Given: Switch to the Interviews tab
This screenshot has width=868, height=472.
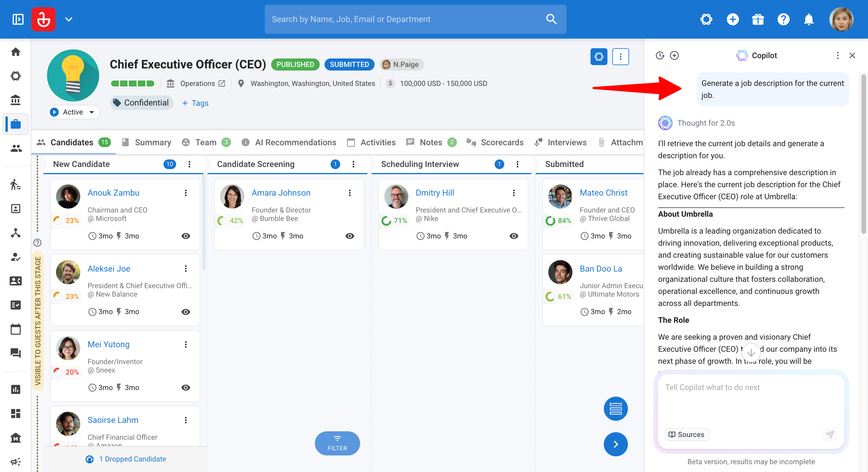Looking at the screenshot, I should point(561,142).
